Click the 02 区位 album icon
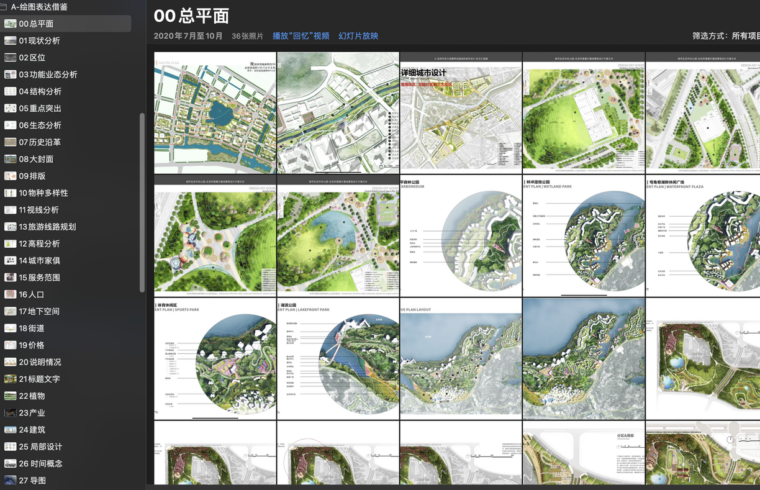 pyautogui.click(x=10, y=58)
